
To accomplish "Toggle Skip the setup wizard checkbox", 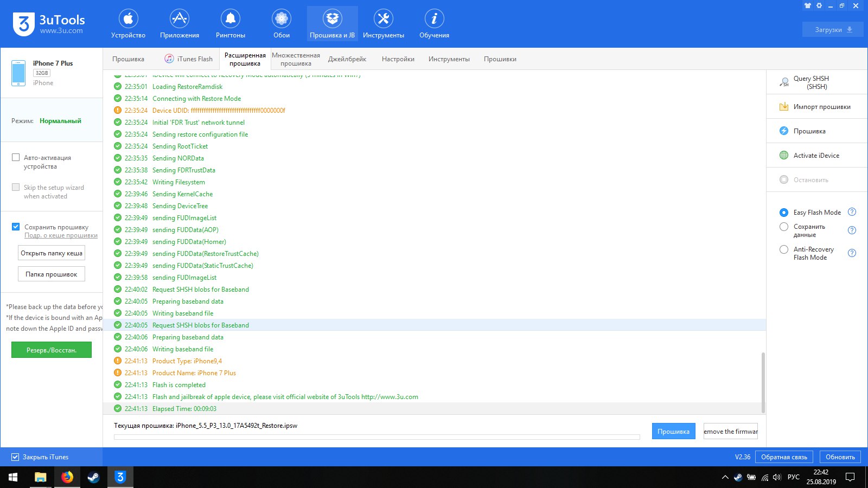I will pyautogui.click(x=16, y=187).
